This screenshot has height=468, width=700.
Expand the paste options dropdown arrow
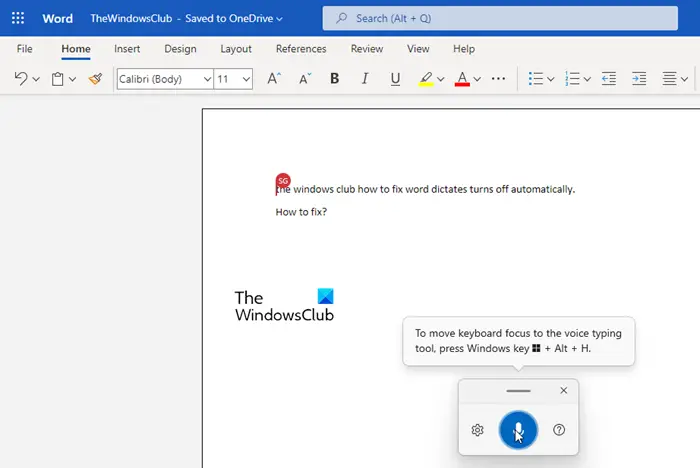[72, 79]
